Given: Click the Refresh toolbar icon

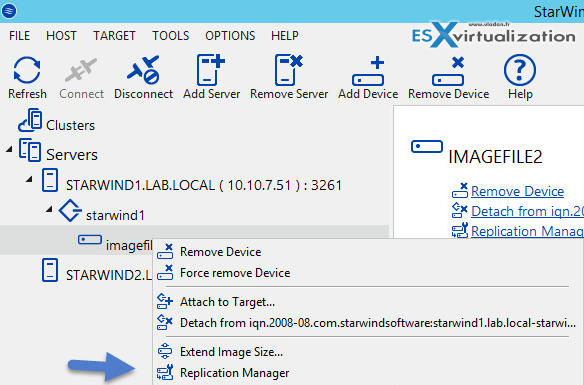Looking at the screenshot, I should tap(27, 70).
